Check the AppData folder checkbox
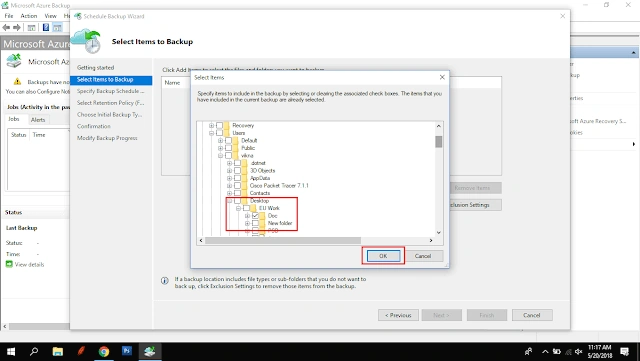The image size is (640, 361). pos(238,178)
